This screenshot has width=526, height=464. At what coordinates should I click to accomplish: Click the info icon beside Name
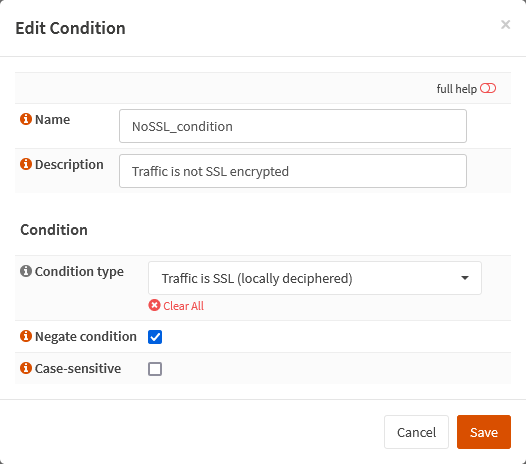(26, 119)
